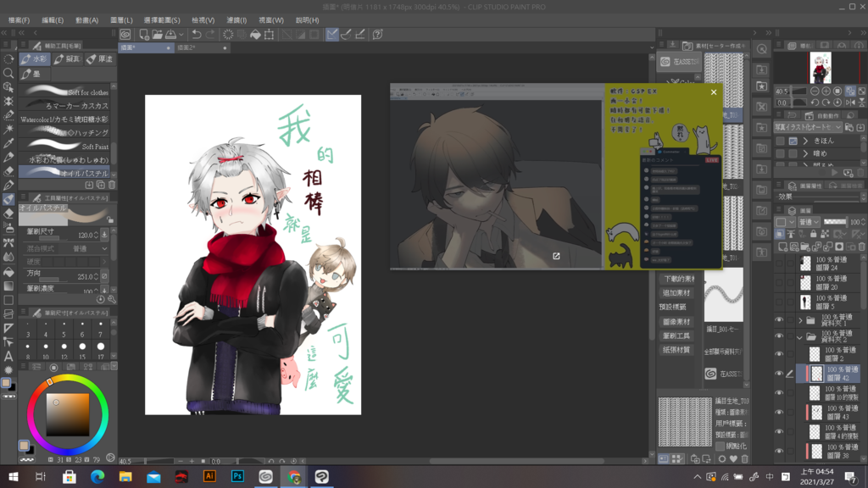Screen dimensions: 868x488
Task: Redo the last undone action
Action: click(210, 34)
